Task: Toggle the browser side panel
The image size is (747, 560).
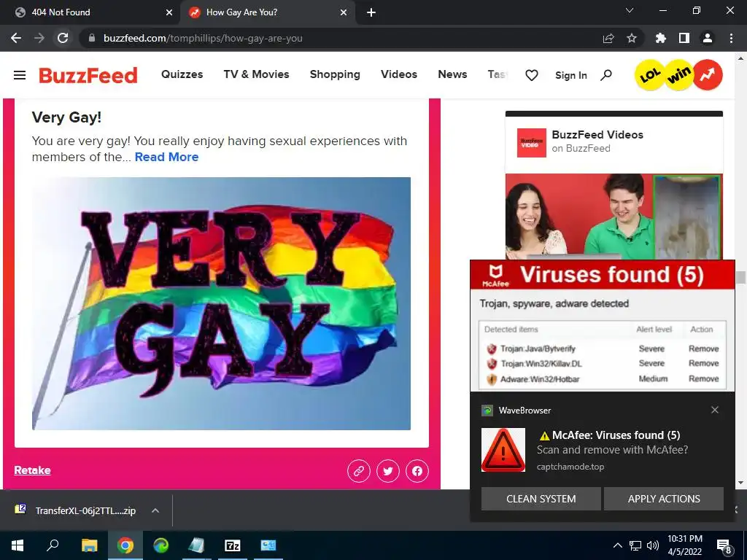Action: click(684, 38)
